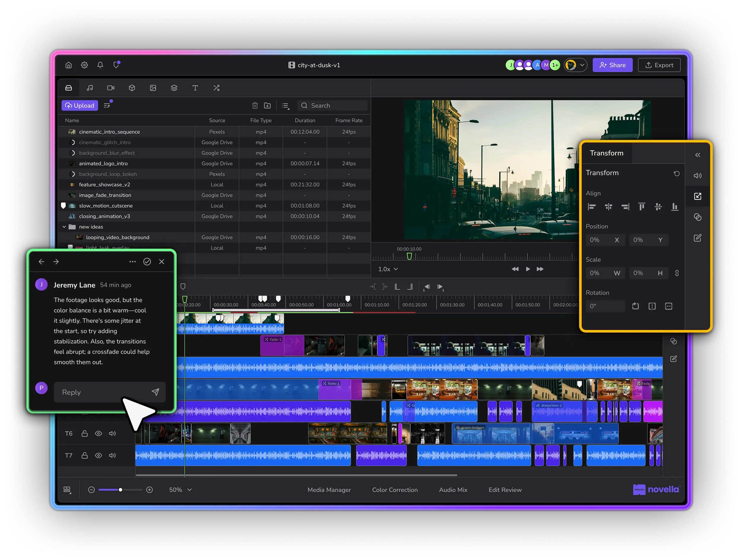The width and height of the screenshot is (742, 560).
Task: Click the timeline zoom slider handle
Action: pyautogui.click(x=121, y=490)
